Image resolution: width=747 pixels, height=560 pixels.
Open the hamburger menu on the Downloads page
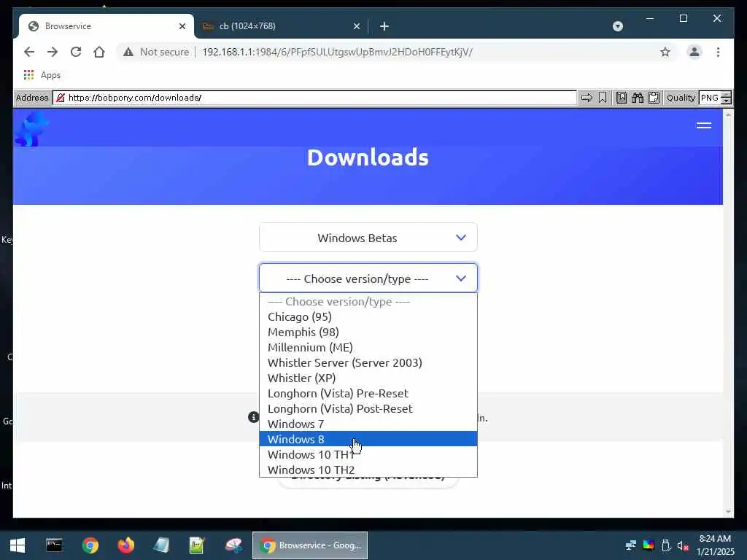[x=704, y=125]
